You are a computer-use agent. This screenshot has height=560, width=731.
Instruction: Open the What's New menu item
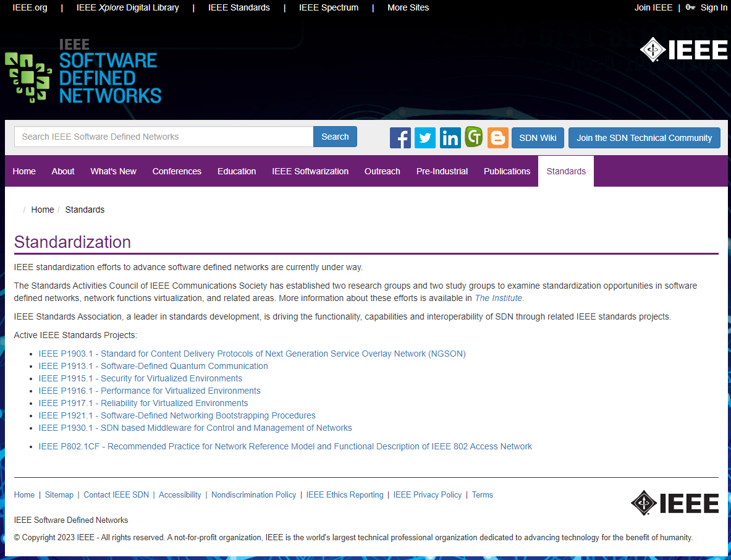[x=113, y=171]
